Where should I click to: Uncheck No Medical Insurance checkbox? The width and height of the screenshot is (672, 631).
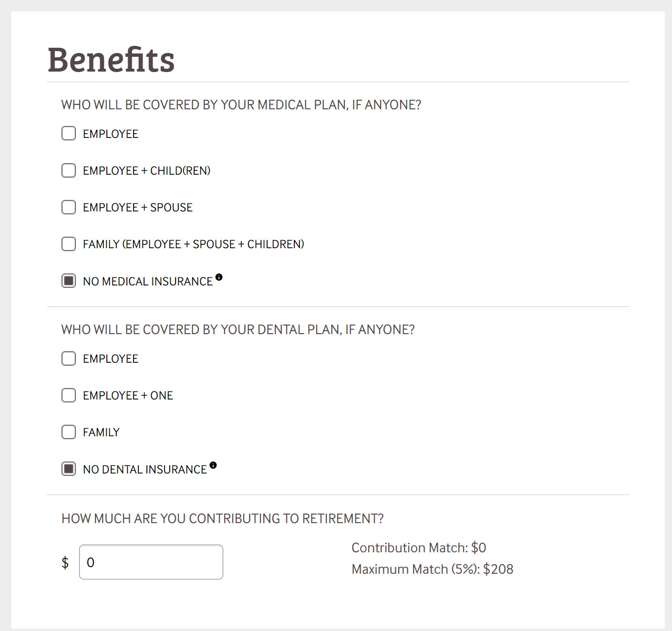(69, 281)
